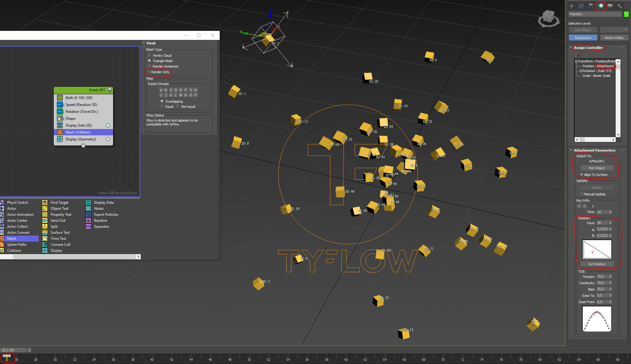Select the Send Out arrow operator icon
The image size is (631, 364).
(45, 221)
